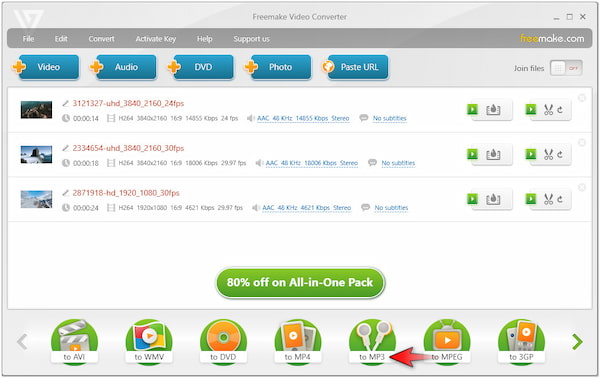Open the Activate Key menu

coord(156,39)
